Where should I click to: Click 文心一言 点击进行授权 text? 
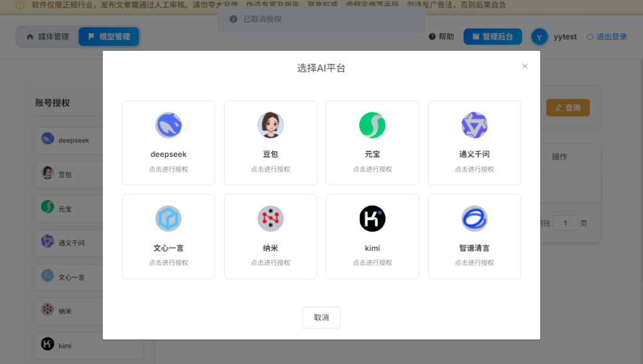168,263
